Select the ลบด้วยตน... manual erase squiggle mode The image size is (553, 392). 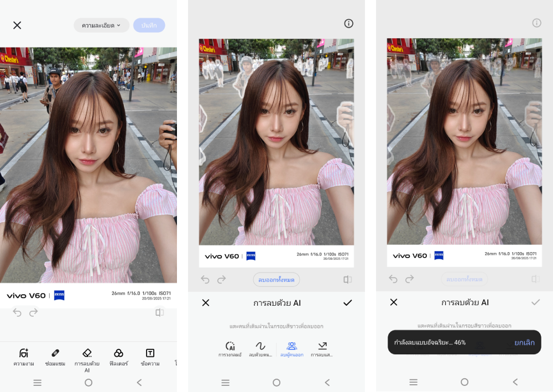tap(260, 349)
